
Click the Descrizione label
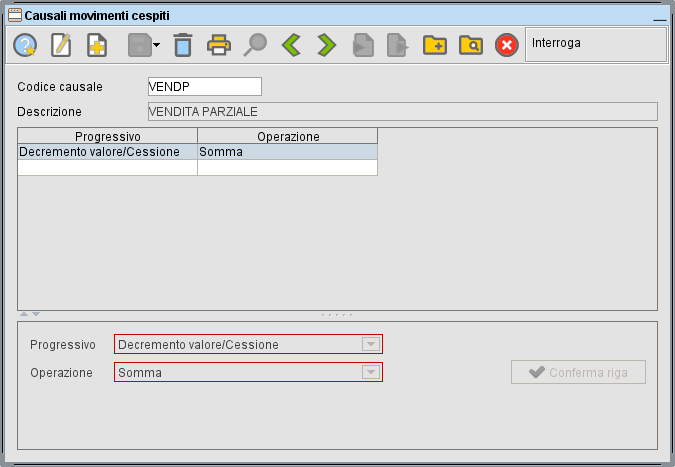pyautogui.click(x=50, y=111)
